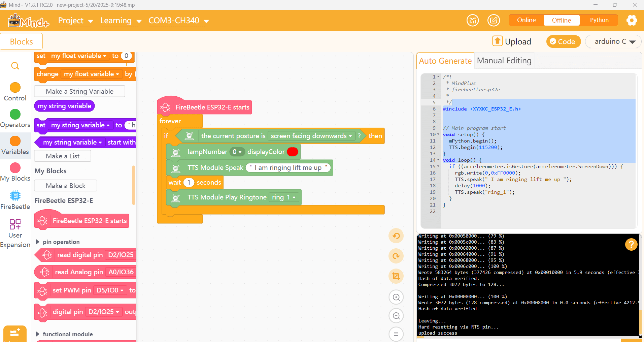
Task: Click the redo arrow on the workspace
Action: [x=396, y=256]
